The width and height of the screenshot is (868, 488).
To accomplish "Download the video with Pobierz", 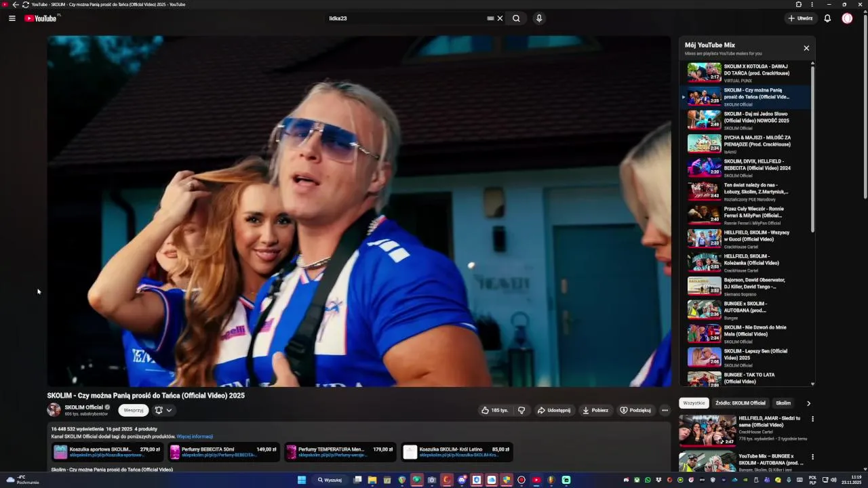I will [x=595, y=410].
